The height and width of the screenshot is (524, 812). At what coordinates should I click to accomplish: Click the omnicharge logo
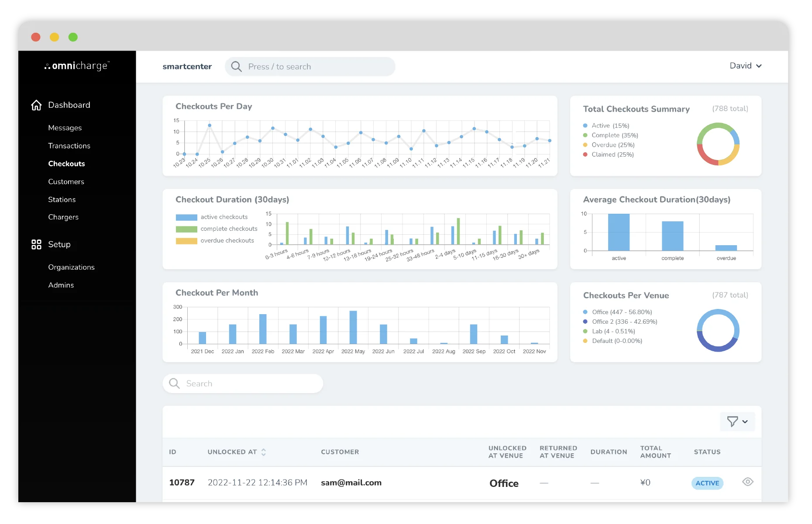[77, 66]
